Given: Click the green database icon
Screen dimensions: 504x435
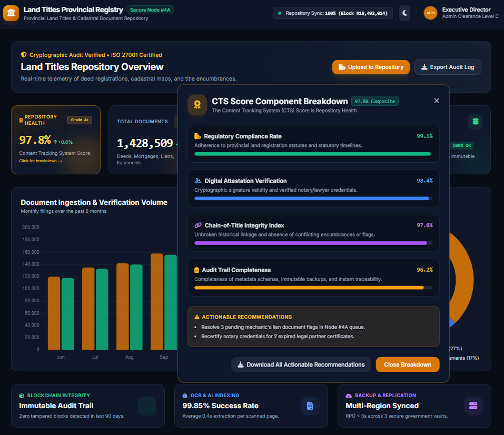Looking at the screenshot, I should pos(476,122).
